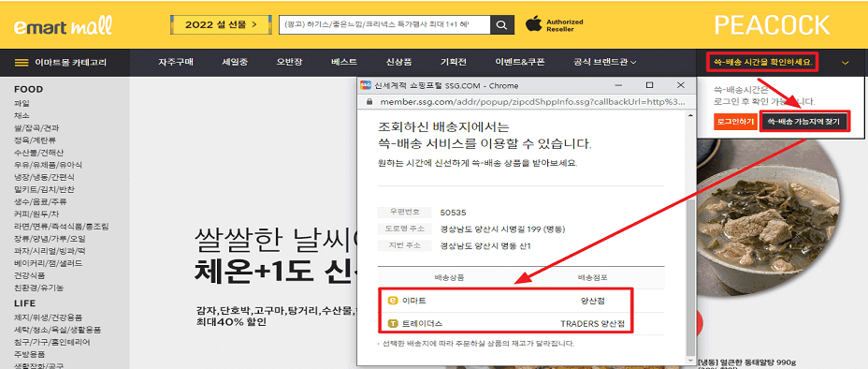Image resolution: width=868 pixels, height=369 pixels.
Task: Select the 장류/양념/가루/오일 category
Action: (50, 238)
